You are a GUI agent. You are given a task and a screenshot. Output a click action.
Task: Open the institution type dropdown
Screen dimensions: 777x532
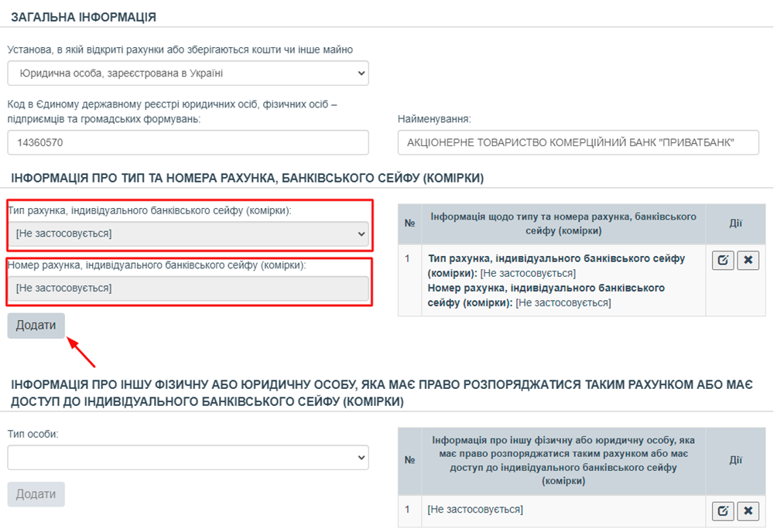coord(188,73)
